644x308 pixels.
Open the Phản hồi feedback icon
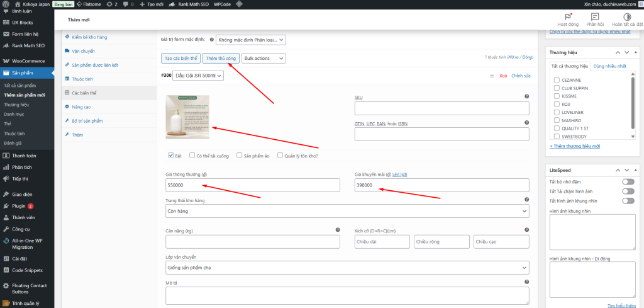595,16
